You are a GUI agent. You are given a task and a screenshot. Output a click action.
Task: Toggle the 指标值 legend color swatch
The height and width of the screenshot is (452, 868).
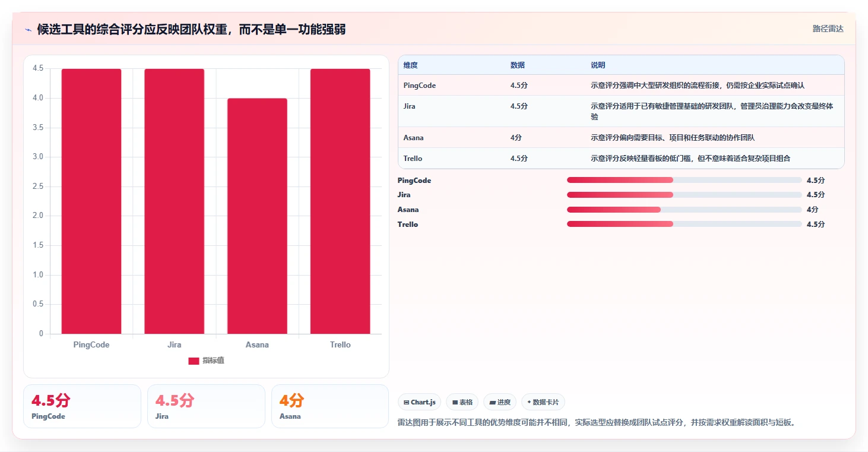194,361
